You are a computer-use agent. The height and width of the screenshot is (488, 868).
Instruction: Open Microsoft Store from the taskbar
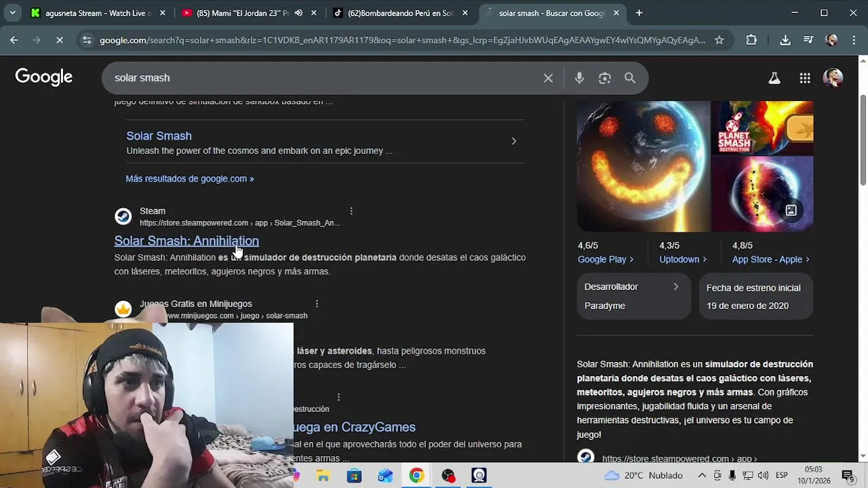tap(354, 476)
